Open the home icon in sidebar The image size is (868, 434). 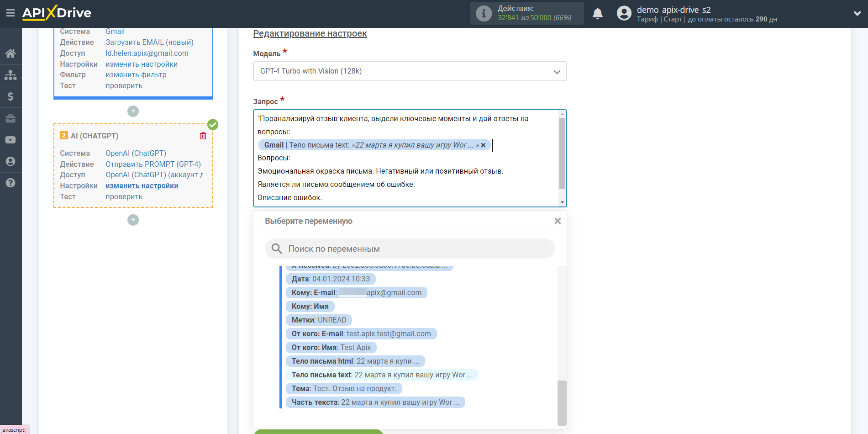[11, 53]
